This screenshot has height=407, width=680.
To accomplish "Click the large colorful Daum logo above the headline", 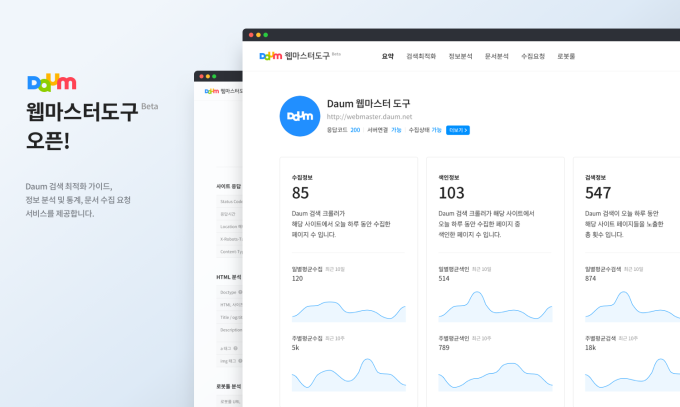I will coord(52,82).
